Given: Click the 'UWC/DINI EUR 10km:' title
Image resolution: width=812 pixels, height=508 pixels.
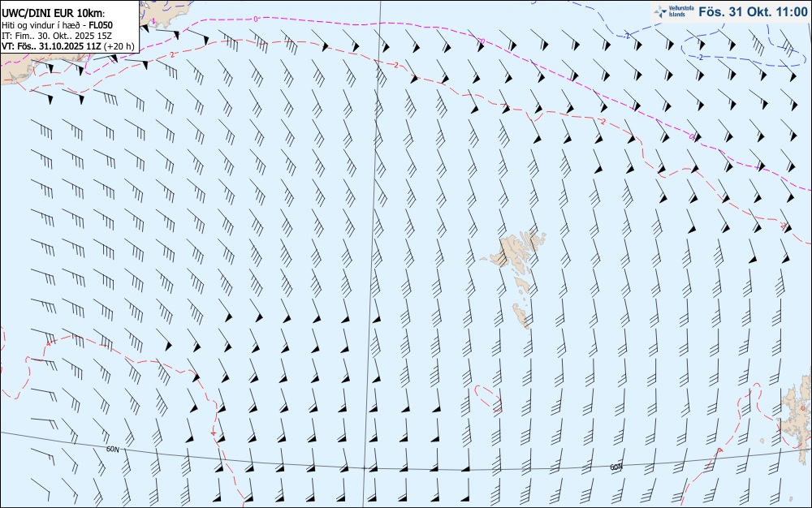Looking at the screenshot, I should coord(54,14).
